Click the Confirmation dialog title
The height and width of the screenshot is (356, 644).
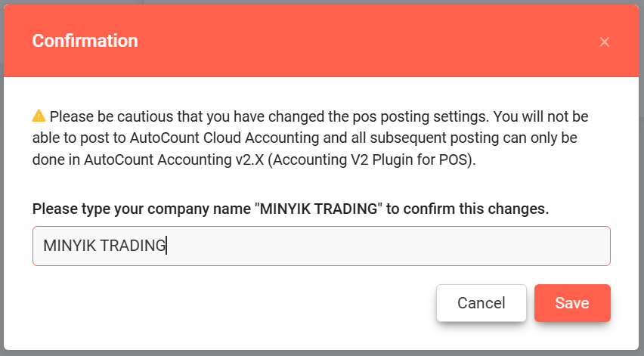coord(85,41)
